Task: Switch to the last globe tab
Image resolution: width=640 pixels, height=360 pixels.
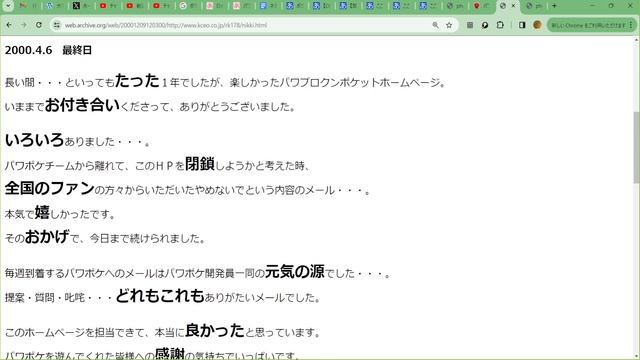Action: pos(533,6)
